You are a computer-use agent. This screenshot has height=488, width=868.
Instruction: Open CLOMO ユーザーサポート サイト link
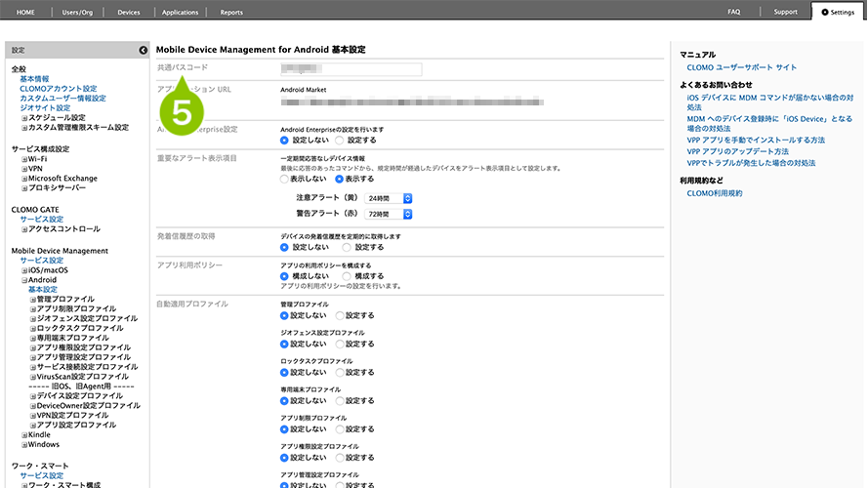point(742,67)
